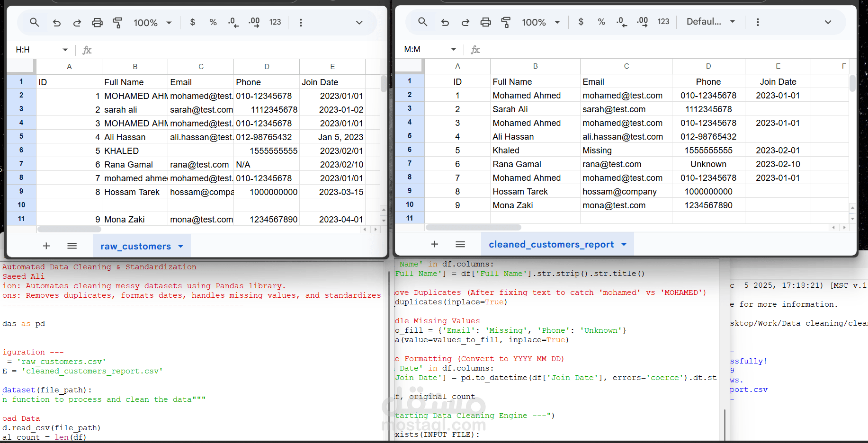Viewport: 868px width, 443px height.
Task: Click the 'raw_customers.csv' string in the code editor
Action: (62, 362)
